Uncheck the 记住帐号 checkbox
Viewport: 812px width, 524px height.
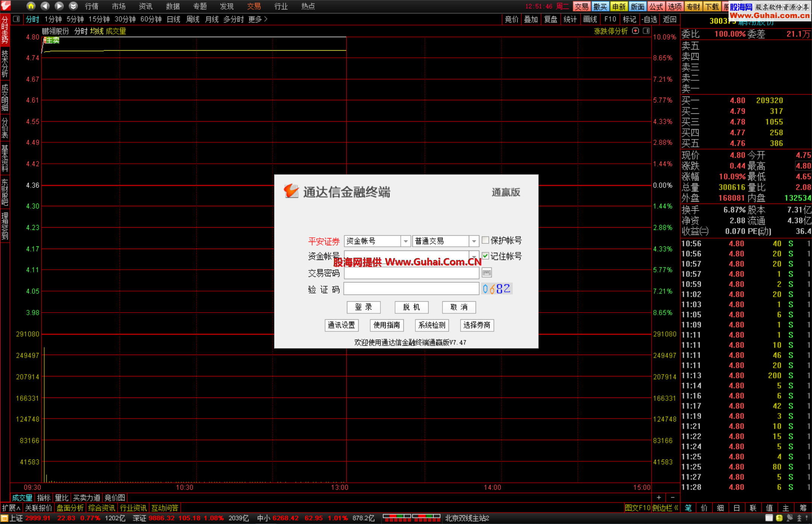coord(485,256)
